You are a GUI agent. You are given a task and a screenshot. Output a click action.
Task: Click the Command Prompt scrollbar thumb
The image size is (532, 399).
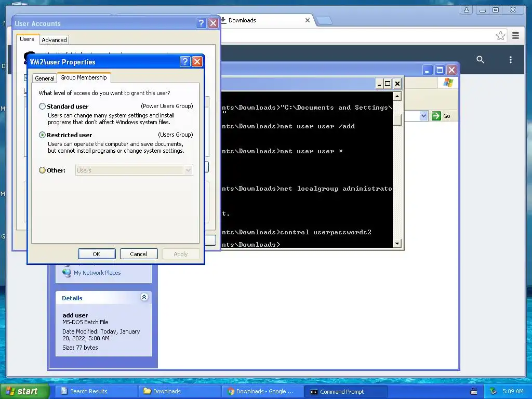click(x=397, y=119)
